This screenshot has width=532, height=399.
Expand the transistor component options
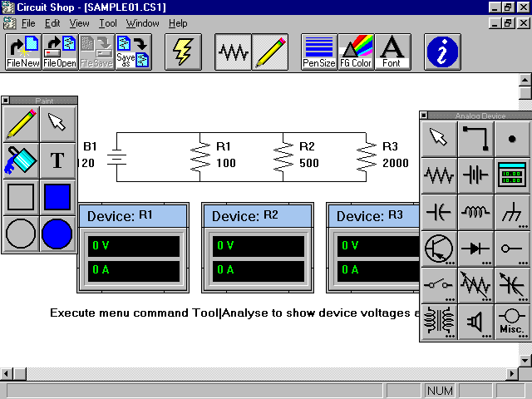[x=439, y=248]
